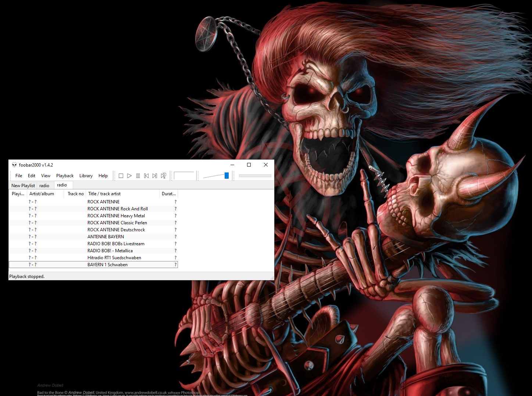The height and width of the screenshot is (396, 532).
Task: Click the foobar2000 alien icon in the title bar
Action: pyautogui.click(x=14, y=165)
